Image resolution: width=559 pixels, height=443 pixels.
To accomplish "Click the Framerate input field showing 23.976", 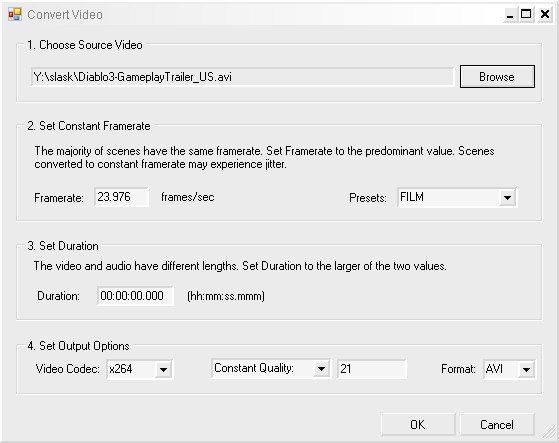I will click(122, 197).
